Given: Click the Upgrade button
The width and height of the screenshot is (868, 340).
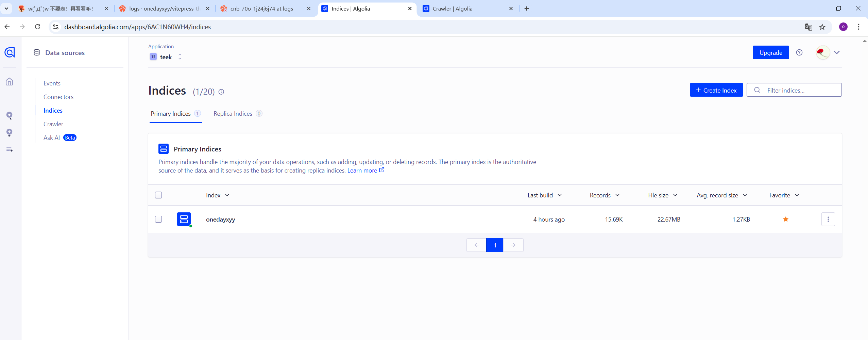Looking at the screenshot, I should [771, 52].
